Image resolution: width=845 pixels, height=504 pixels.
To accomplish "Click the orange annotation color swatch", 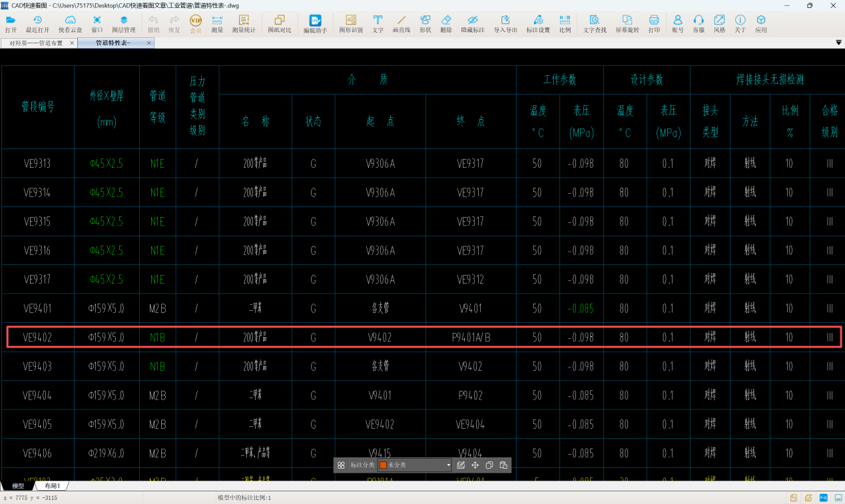I will tap(383, 465).
